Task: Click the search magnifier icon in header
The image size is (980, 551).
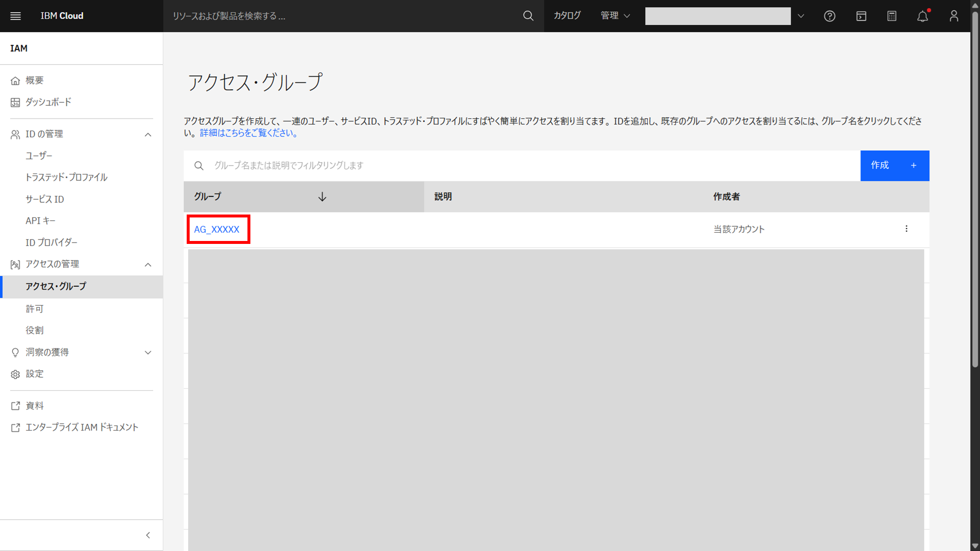Action: pyautogui.click(x=528, y=16)
